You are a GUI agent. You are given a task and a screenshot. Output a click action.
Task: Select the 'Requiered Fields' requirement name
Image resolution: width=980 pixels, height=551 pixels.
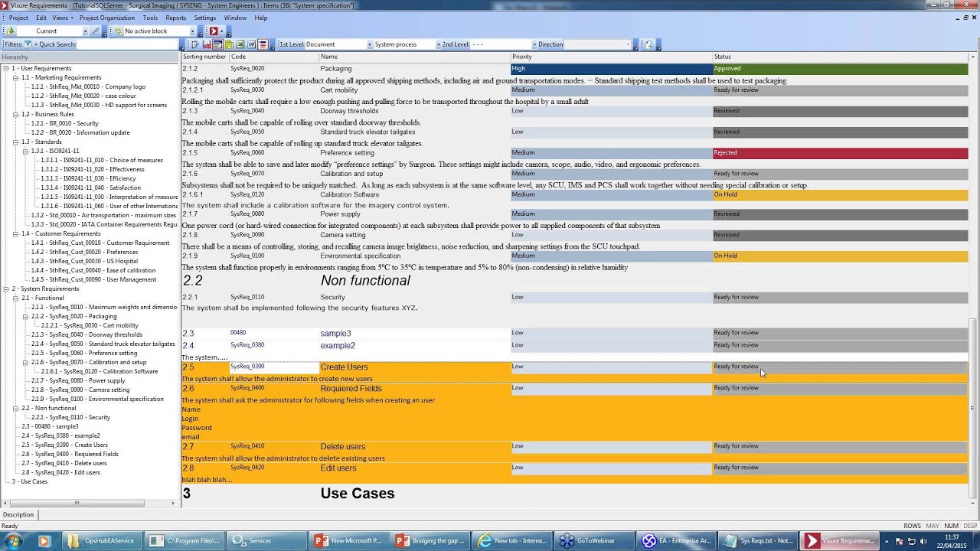tap(351, 389)
